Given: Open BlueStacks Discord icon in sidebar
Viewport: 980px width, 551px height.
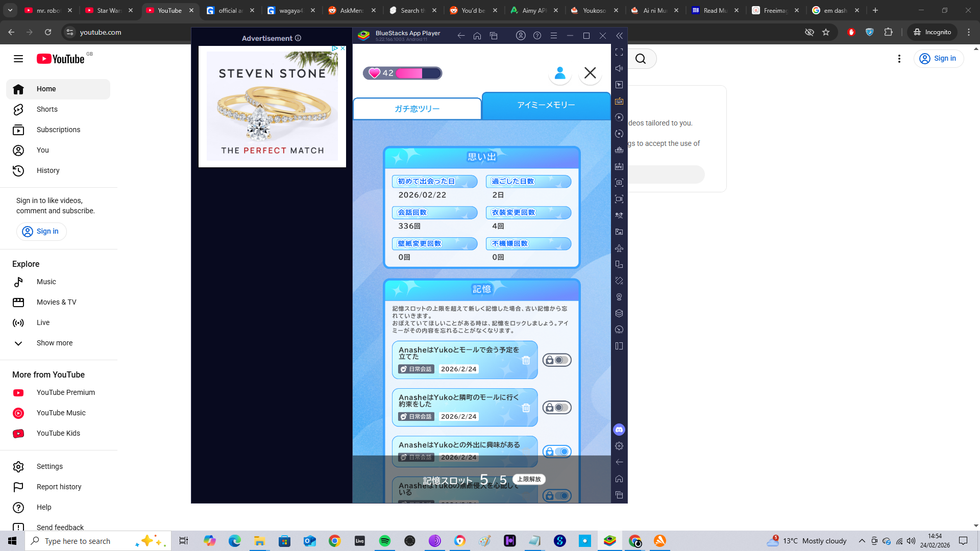Looking at the screenshot, I should coord(619,430).
